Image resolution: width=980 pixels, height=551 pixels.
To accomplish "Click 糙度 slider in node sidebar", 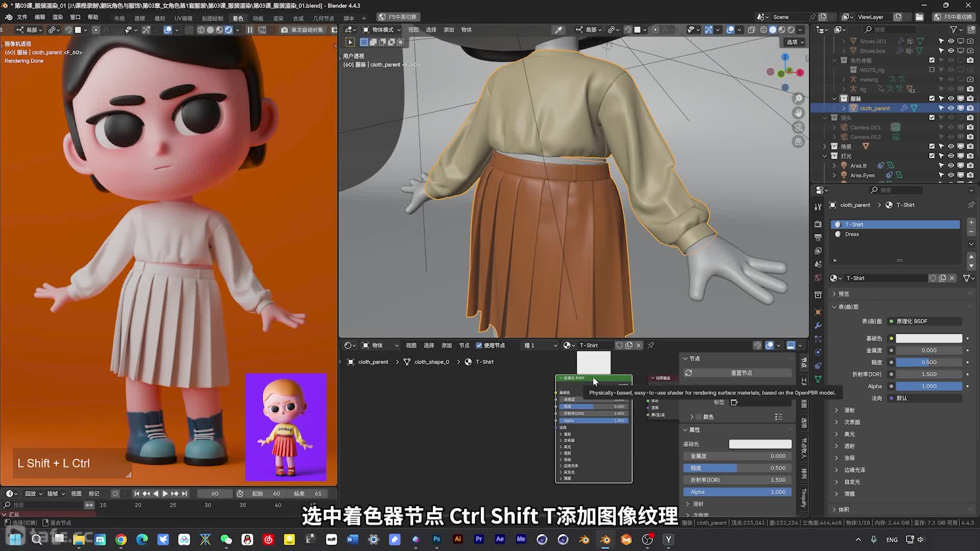I will [737, 468].
